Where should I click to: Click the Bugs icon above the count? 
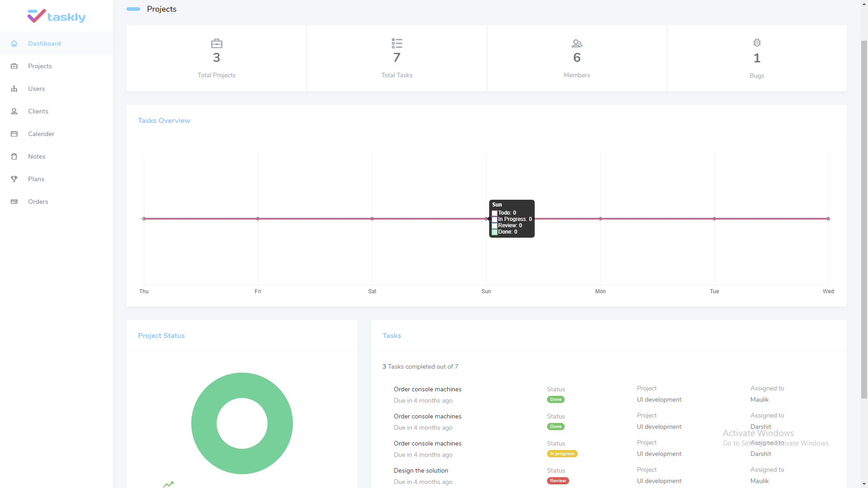pyautogui.click(x=757, y=43)
